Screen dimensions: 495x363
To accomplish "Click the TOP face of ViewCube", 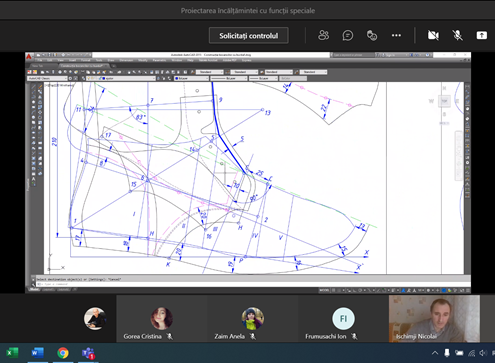I will click(x=444, y=101).
